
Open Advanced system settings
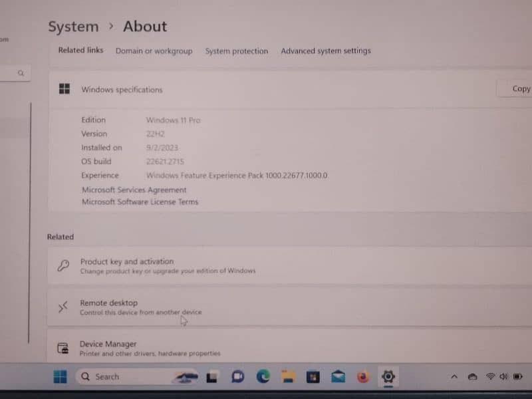click(x=325, y=51)
